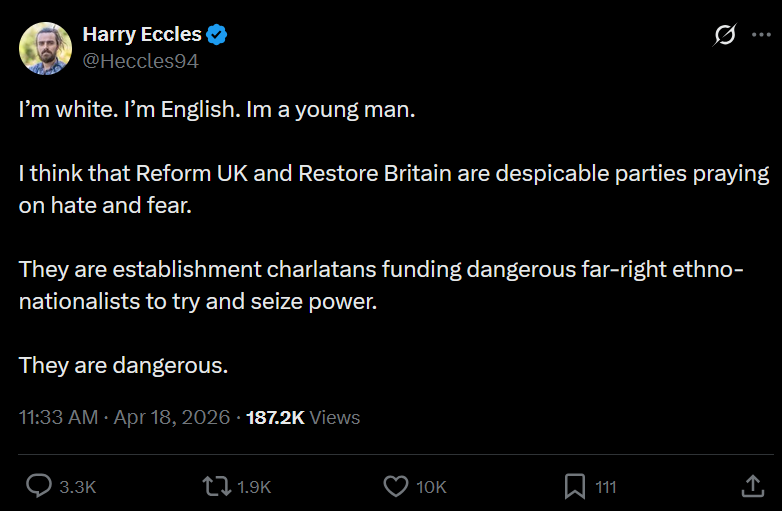Open the Grok explain-this-post icon
Image resolution: width=782 pixels, height=511 pixels.
click(x=725, y=35)
